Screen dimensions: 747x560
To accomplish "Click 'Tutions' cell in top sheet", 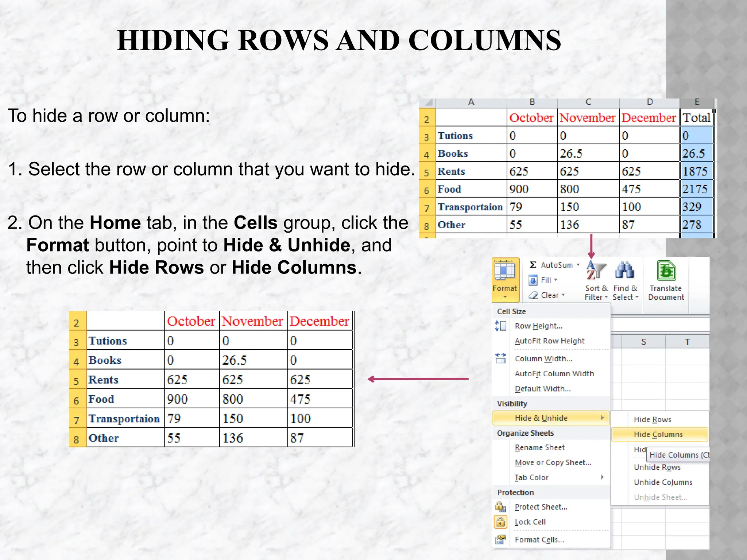I will pyautogui.click(x=471, y=136).
